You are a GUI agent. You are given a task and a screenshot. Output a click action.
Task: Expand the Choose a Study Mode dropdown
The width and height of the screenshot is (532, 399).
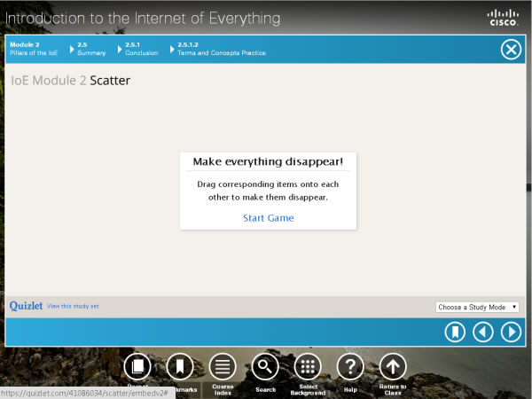pos(477,307)
